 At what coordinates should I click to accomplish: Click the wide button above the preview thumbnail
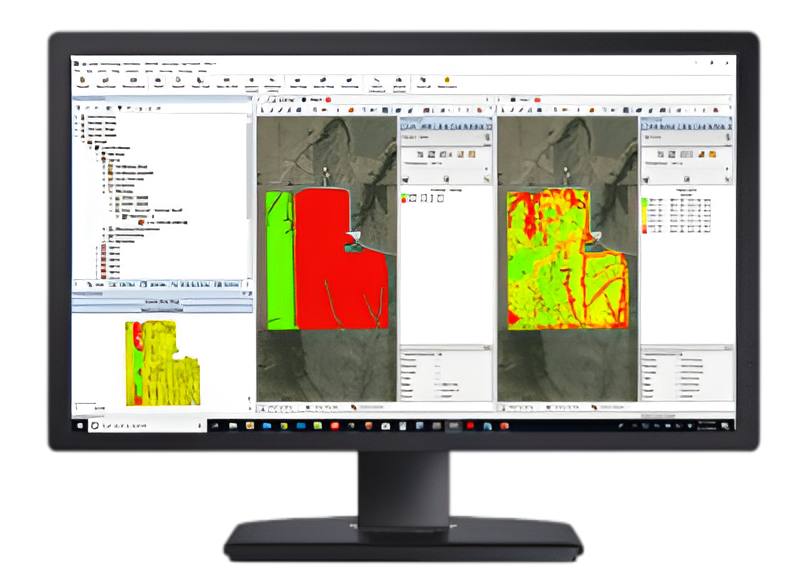[x=161, y=300]
